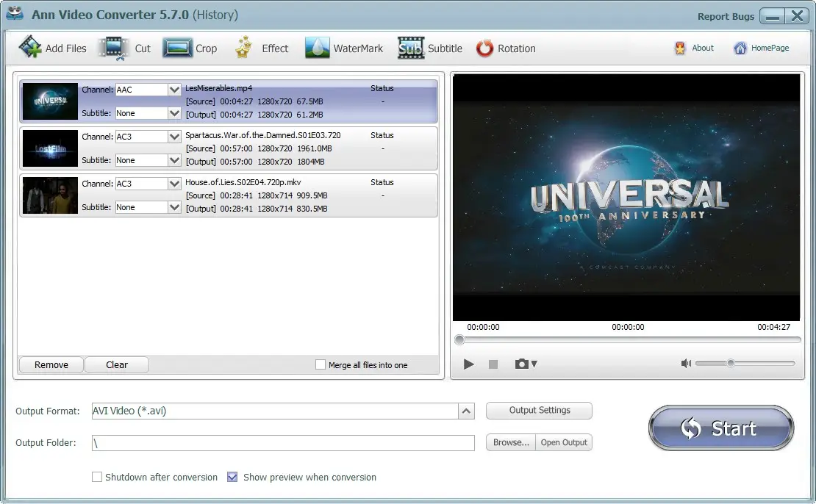The width and height of the screenshot is (816, 504).
Task: Click the Open Output button
Action: [564, 442]
